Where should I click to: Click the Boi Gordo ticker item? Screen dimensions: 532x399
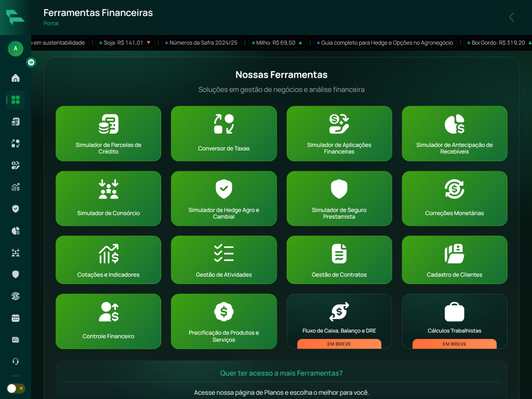pyautogui.click(x=497, y=43)
